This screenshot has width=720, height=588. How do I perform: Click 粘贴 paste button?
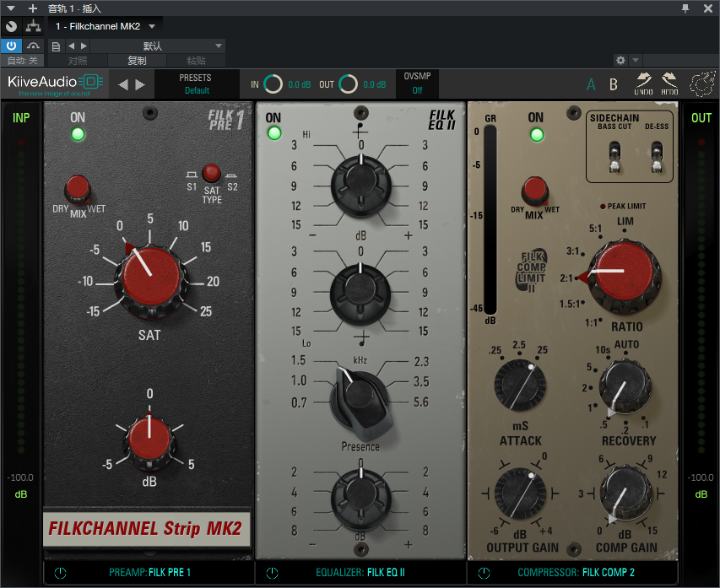(x=196, y=61)
